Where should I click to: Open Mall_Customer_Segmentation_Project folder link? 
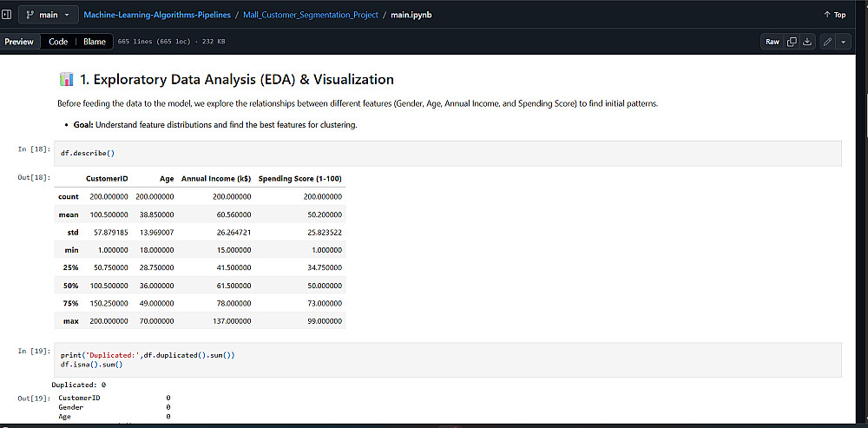click(310, 15)
